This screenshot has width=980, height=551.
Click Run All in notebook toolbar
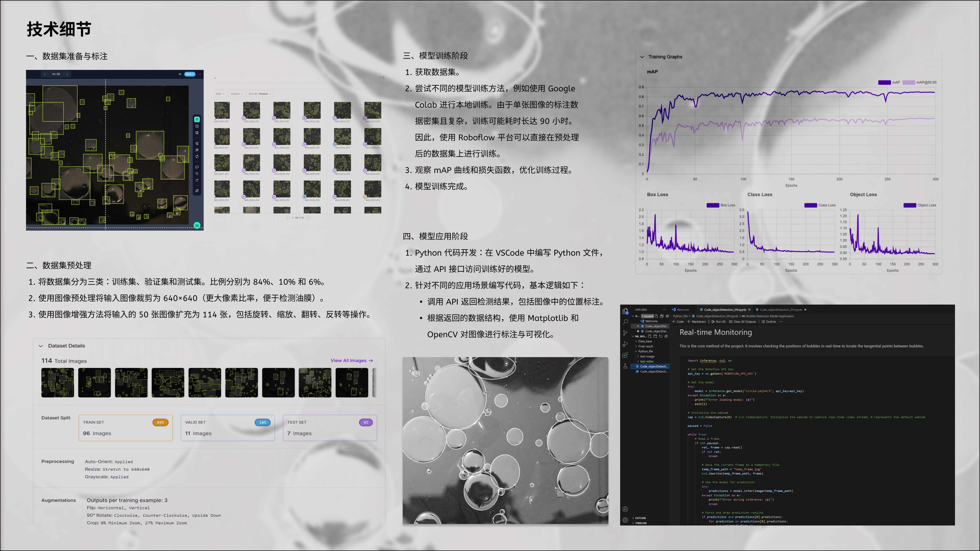[718, 322]
